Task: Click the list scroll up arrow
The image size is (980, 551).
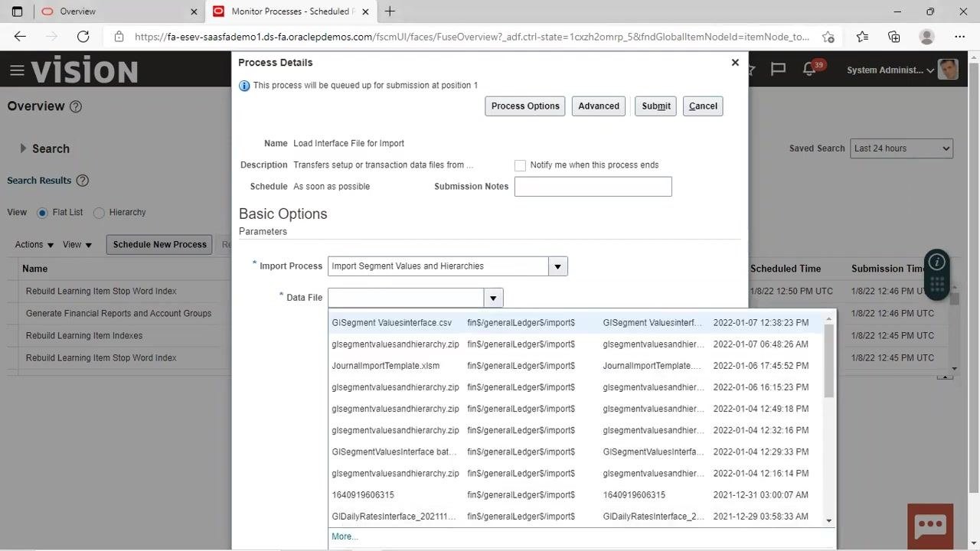Action: [828, 319]
